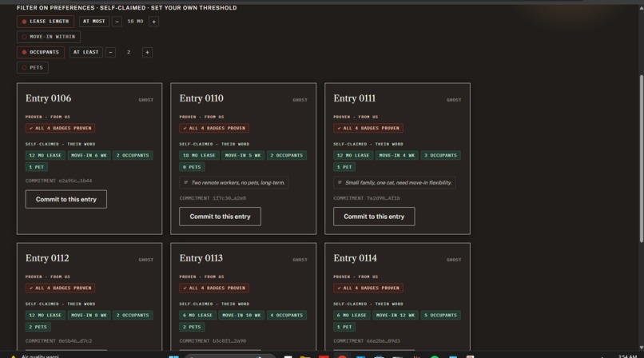The image size is (644, 358).
Task: Select the MOVE-IN 10 WK tag
Action: (241, 316)
